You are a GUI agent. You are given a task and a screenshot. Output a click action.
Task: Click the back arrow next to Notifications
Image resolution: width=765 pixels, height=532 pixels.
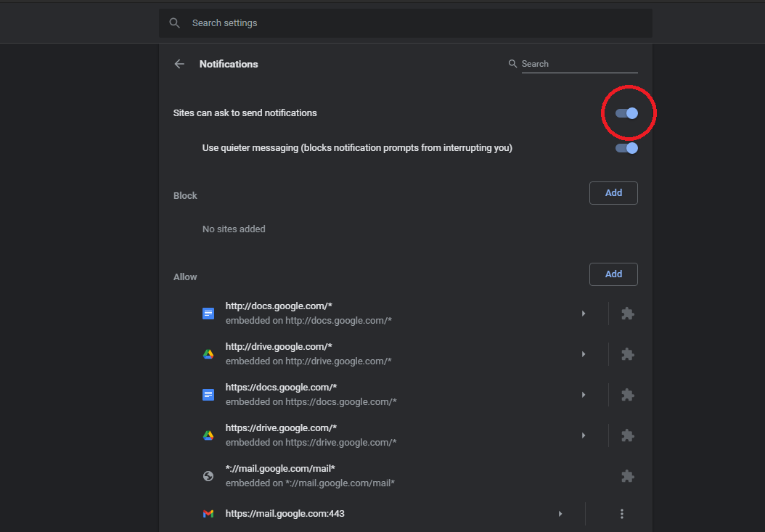tap(179, 64)
